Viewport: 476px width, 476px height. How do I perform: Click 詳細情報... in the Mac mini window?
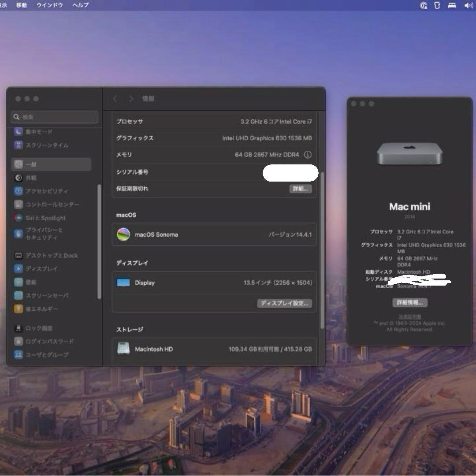(x=409, y=302)
